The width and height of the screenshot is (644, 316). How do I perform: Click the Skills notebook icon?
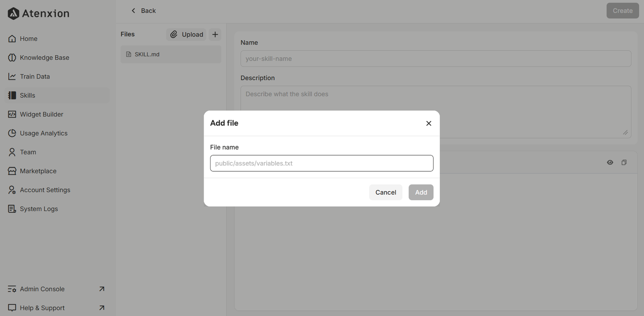(x=12, y=96)
